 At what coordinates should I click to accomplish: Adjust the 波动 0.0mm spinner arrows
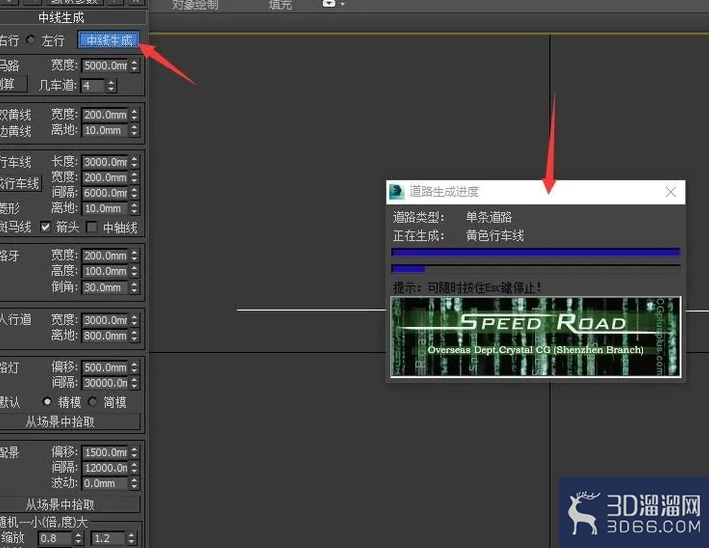click(x=134, y=483)
